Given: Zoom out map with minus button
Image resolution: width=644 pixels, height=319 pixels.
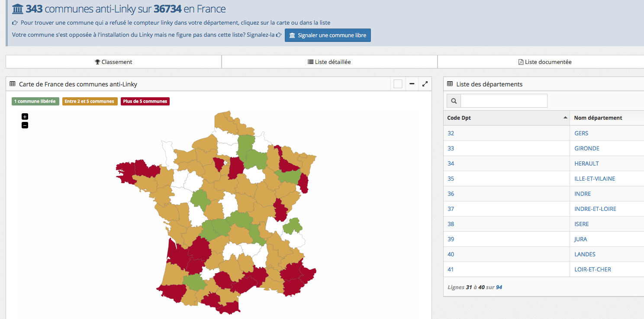Looking at the screenshot, I should (25, 125).
